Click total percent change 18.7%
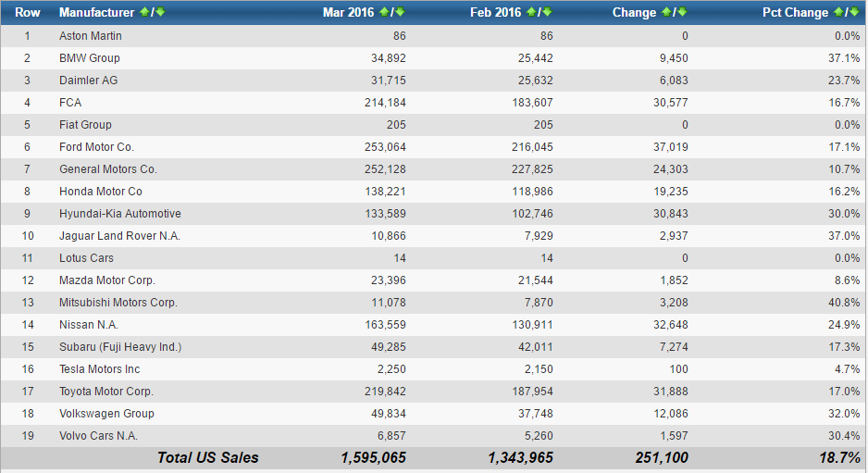This screenshot has width=868, height=473. coord(839,457)
